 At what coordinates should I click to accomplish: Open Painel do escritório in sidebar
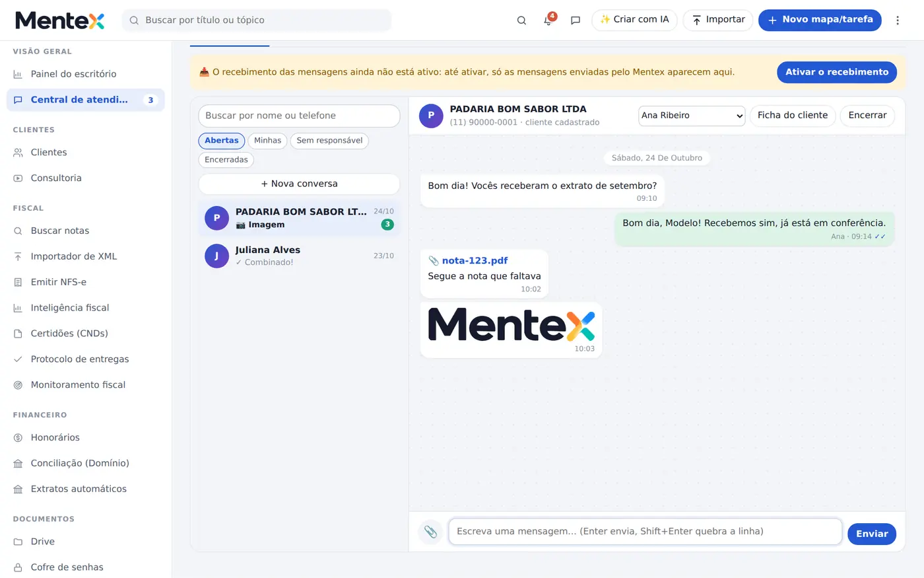coord(86,74)
